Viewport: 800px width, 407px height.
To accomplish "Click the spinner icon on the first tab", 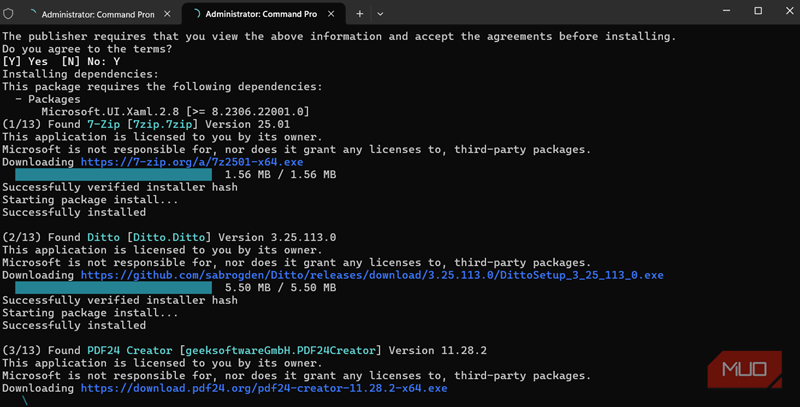I will (35, 14).
